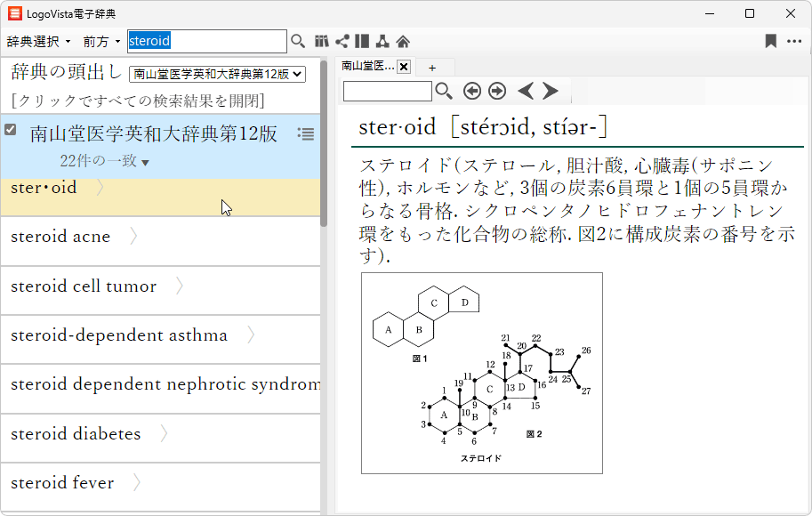The width and height of the screenshot is (812, 516).
Task: Open the bookmark icon at top right
Action: click(x=771, y=41)
